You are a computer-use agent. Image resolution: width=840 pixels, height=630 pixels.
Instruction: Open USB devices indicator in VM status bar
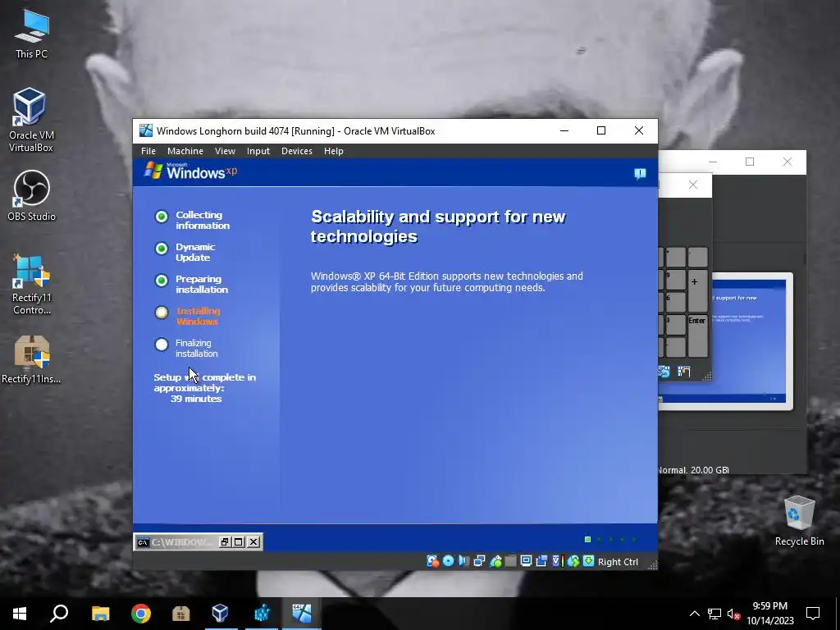(495, 561)
